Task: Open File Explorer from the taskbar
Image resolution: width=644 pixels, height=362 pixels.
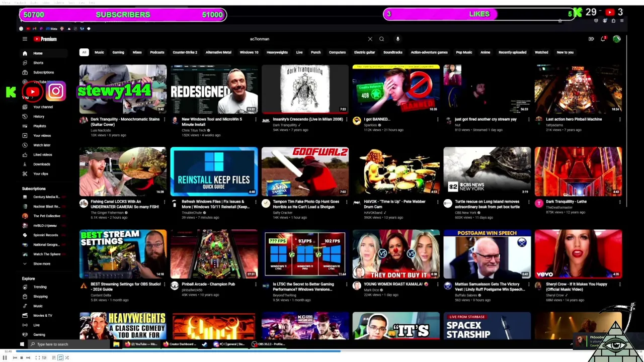Action: [x=116, y=344]
